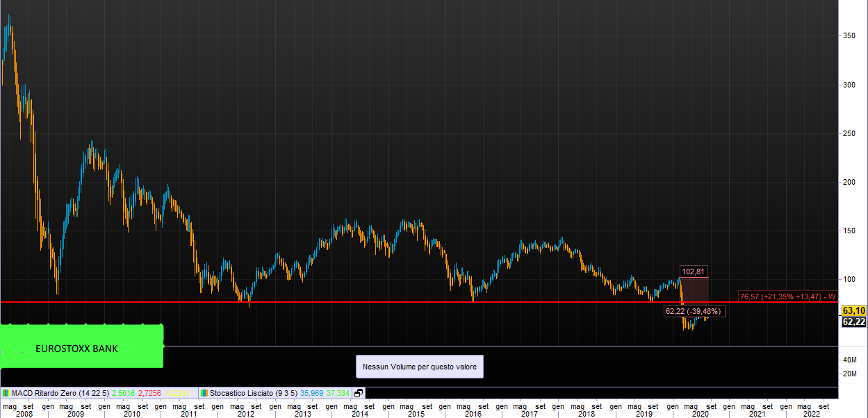Screen dimensions: 868x418
Task: Click the white 62,22 last price tag
Action: (853, 321)
